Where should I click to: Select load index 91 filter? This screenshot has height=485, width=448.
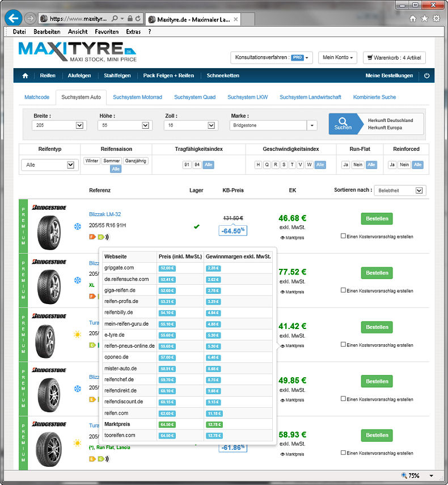coord(187,165)
